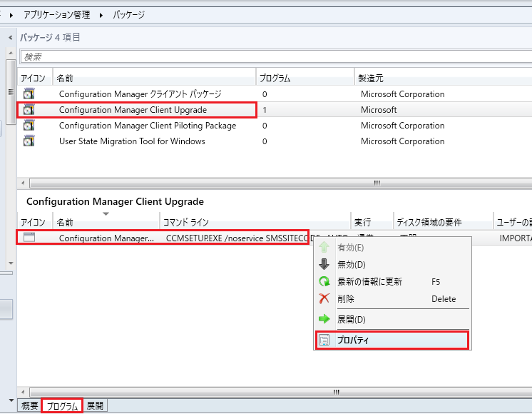Sort programs by ディスク領域の要件 column header
The width and height of the screenshot is (532, 414).
click(x=444, y=222)
